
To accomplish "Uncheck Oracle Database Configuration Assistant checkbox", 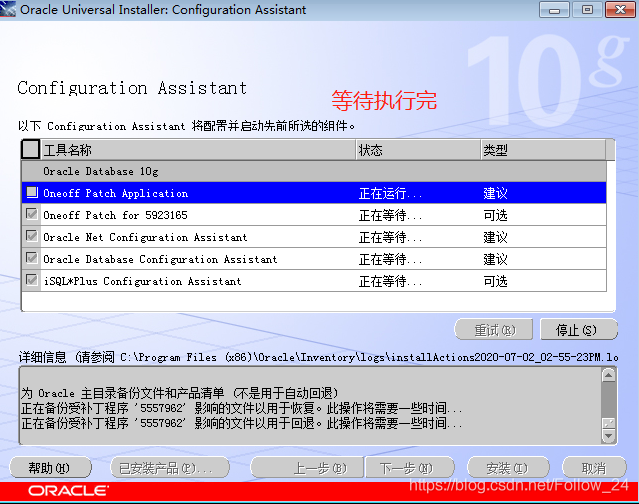I will (32, 258).
